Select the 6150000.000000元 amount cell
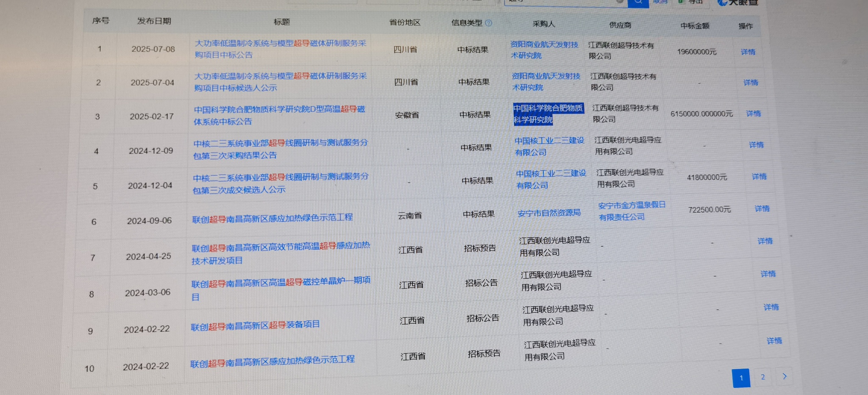The image size is (868, 395). pos(701,114)
